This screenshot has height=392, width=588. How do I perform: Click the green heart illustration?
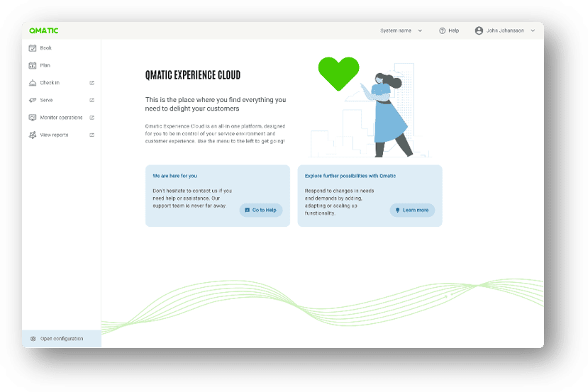[339, 73]
